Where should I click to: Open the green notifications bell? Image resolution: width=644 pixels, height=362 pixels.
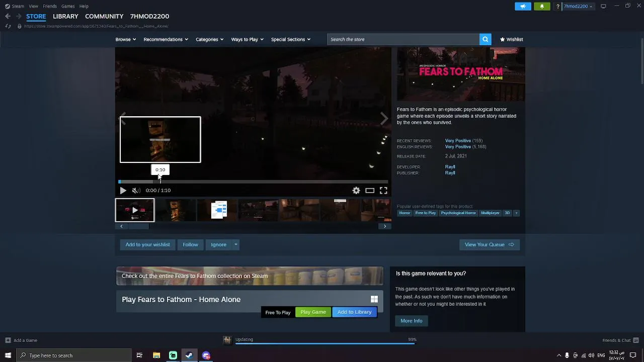(542, 6)
